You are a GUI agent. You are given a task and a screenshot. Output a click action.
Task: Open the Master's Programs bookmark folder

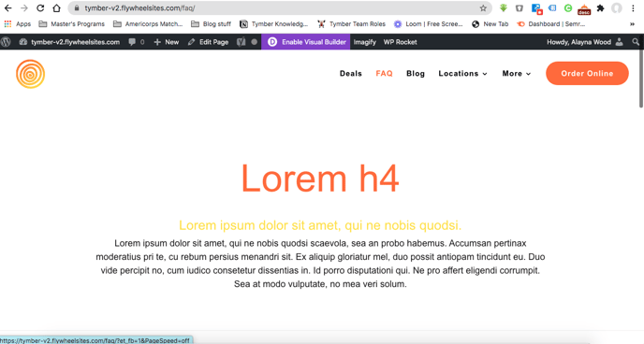(71, 24)
